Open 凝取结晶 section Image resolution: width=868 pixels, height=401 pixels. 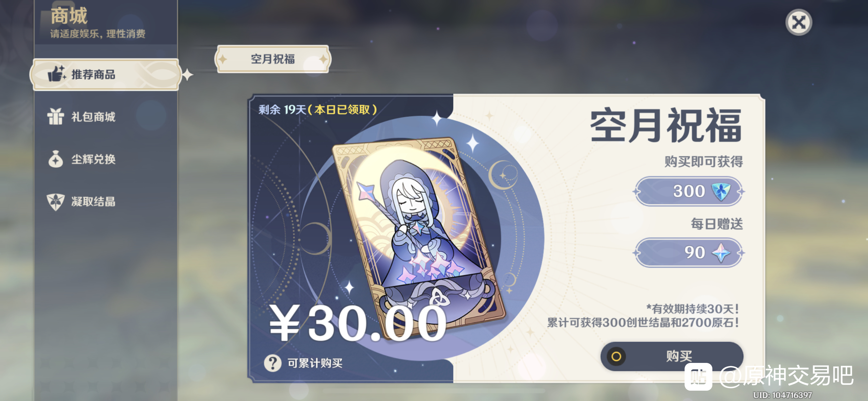tap(105, 202)
